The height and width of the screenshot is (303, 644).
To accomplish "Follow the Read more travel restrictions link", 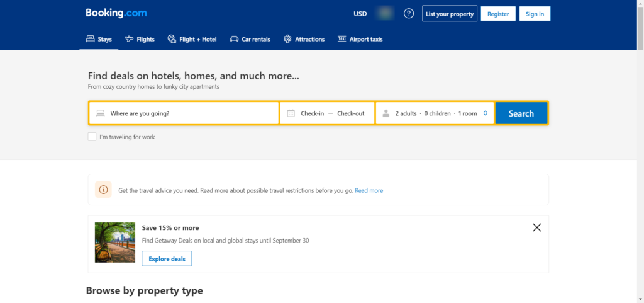I will [369, 190].
